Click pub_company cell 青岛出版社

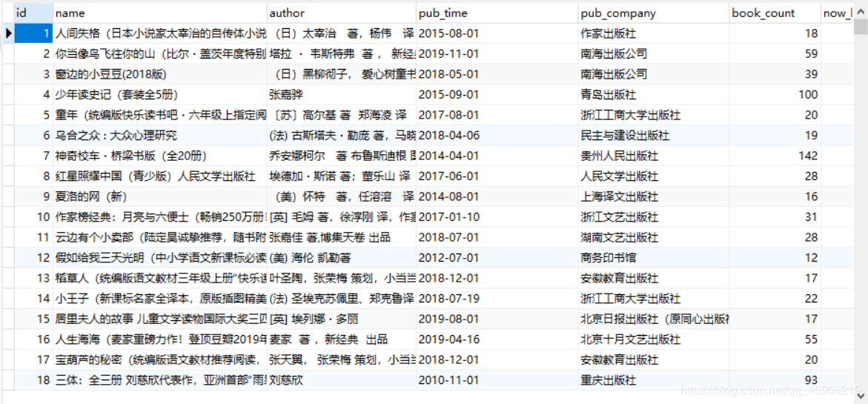click(x=654, y=95)
